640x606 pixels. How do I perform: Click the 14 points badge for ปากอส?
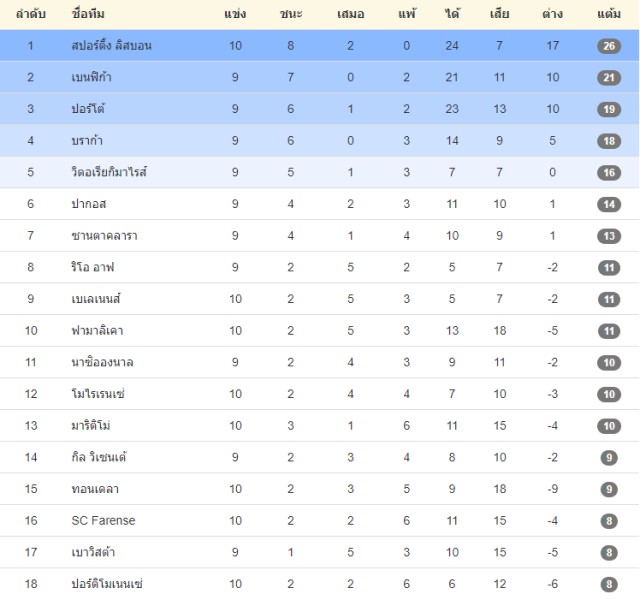tap(609, 204)
